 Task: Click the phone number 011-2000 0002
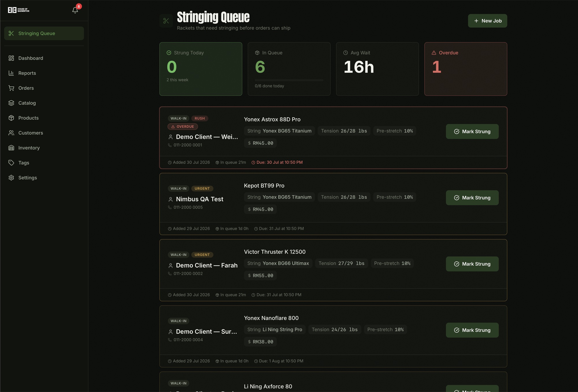188,274
